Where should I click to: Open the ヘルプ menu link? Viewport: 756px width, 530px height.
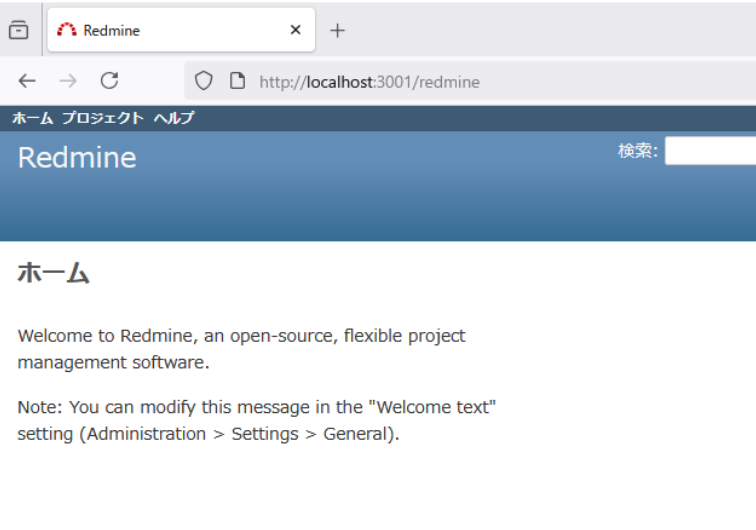(x=174, y=118)
